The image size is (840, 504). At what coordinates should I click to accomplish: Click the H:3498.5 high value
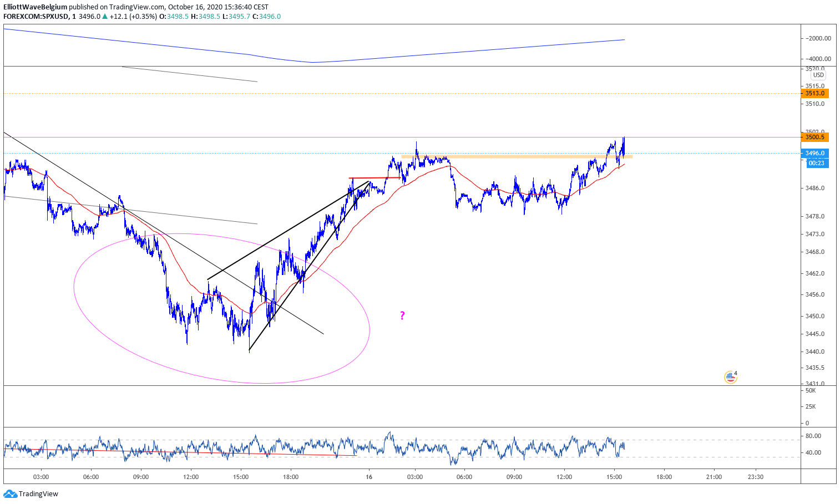205,17
